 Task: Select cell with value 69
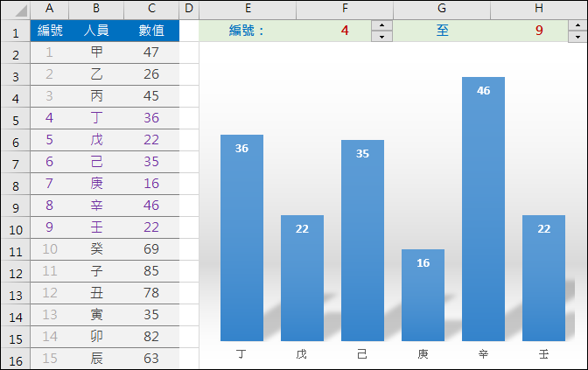coord(151,249)
